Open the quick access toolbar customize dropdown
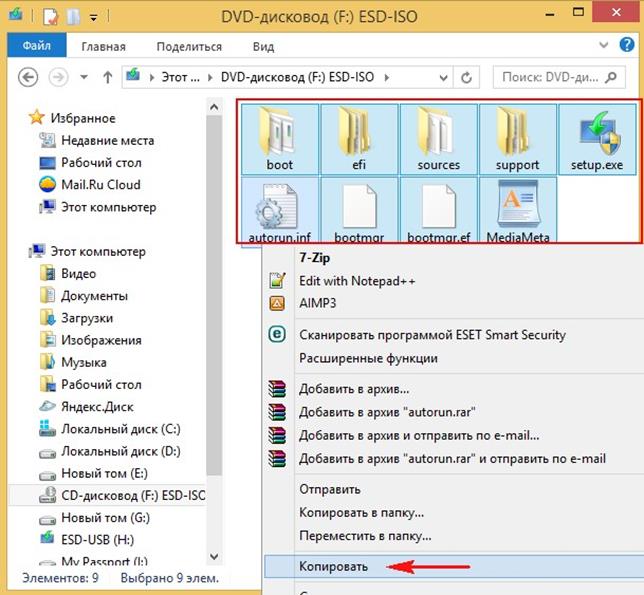Image resolution: width=644 pixels, height=595 pixels. [94, 18]
